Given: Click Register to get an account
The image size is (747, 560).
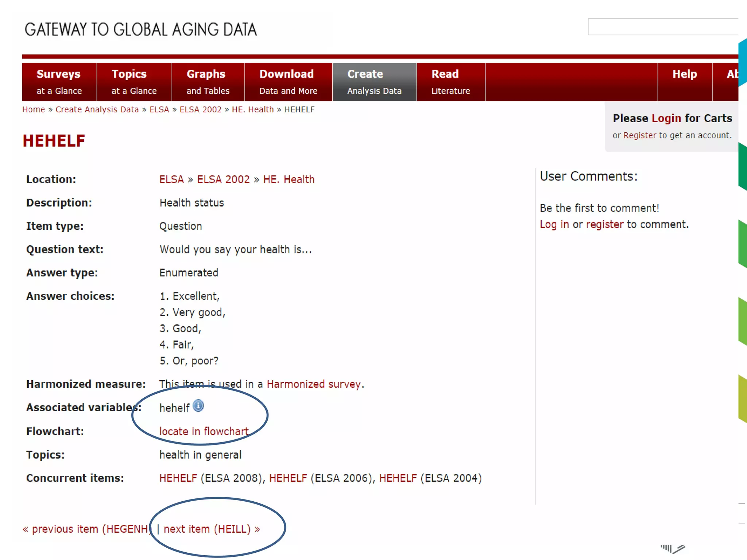Looking at the screenshot, I should pos(639,136).
